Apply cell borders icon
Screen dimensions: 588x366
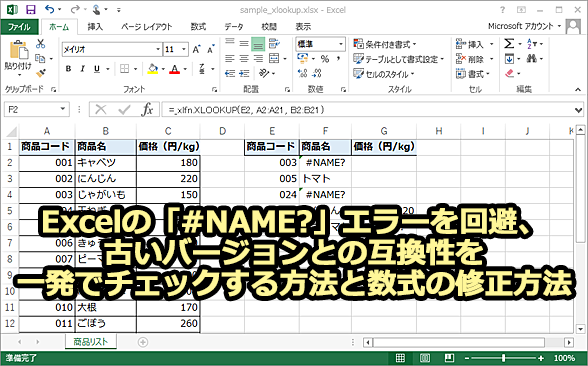[x=124, y=69]
